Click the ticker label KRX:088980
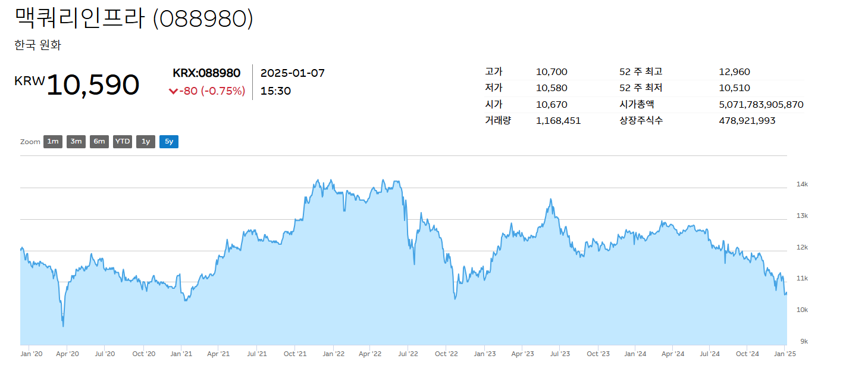This screenshot has height=371, width=868. coord(206,73)
